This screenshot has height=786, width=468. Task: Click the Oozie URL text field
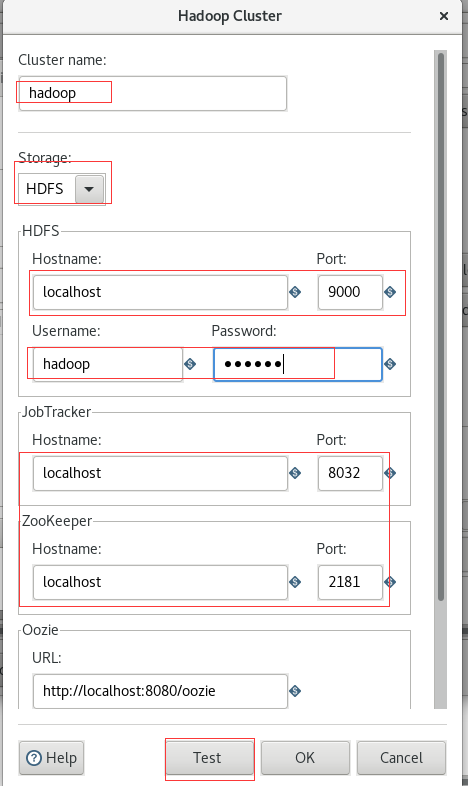160,691
